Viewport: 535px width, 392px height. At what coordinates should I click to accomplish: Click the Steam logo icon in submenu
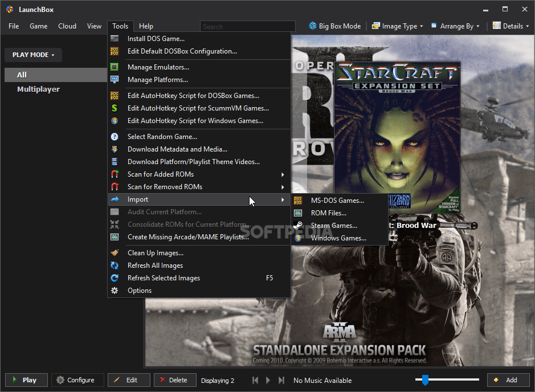pos(298,226)
